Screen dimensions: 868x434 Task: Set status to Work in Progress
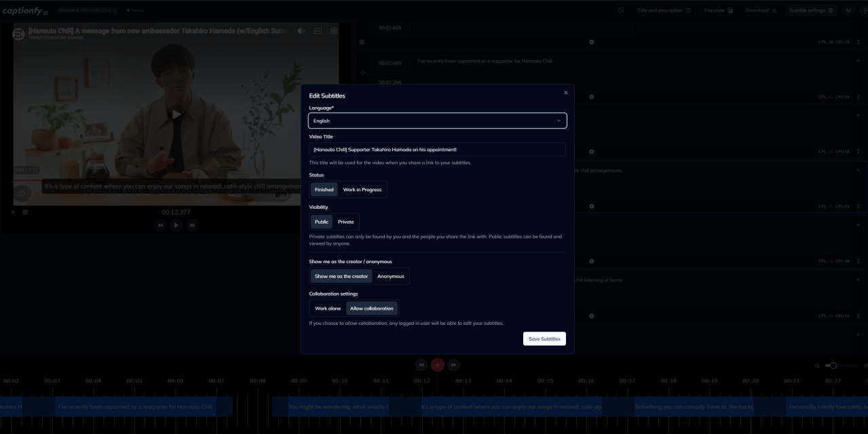point(362,190)
